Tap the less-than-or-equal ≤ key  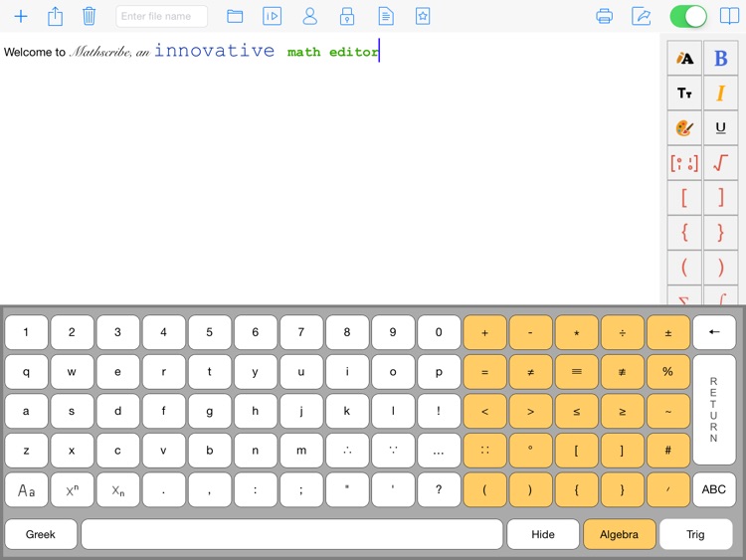(577, 411)
